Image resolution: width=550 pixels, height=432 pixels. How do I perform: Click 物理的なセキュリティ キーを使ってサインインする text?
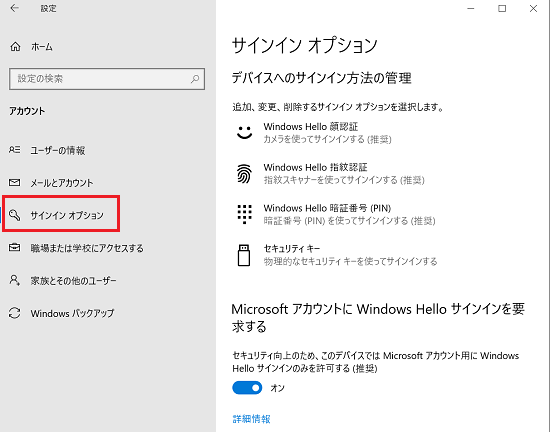click(350, 261)
